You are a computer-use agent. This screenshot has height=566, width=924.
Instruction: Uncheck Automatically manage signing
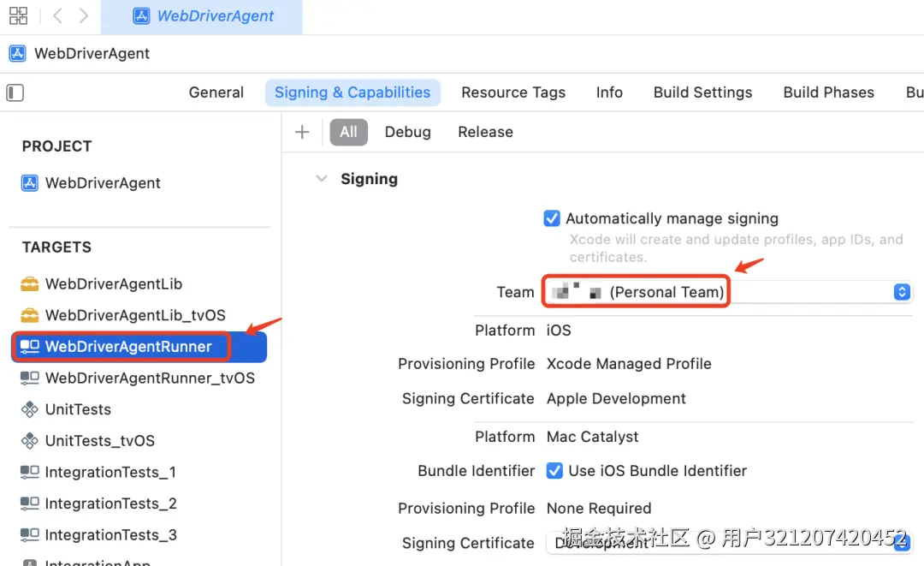(x=552, y=218)
